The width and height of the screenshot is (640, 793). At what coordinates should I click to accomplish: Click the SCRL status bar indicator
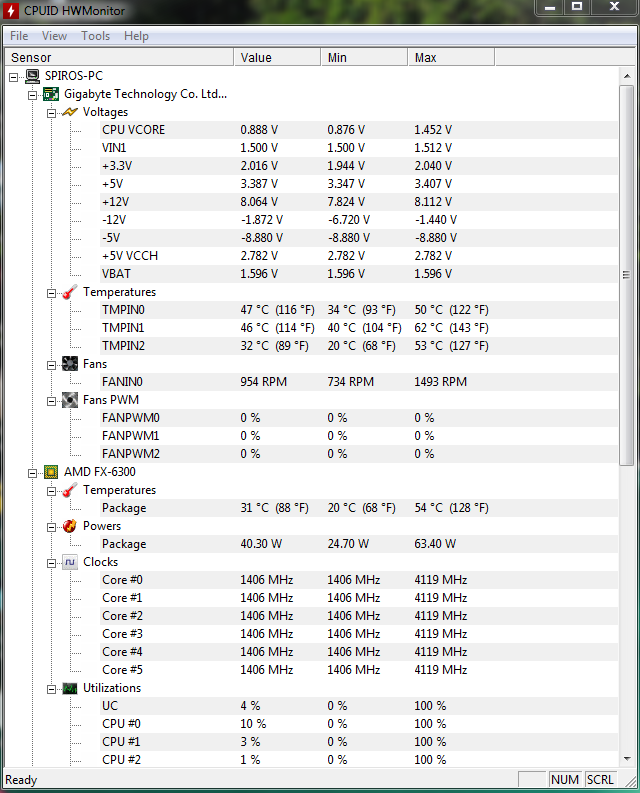pyautogui.click(x=600, y=779)
